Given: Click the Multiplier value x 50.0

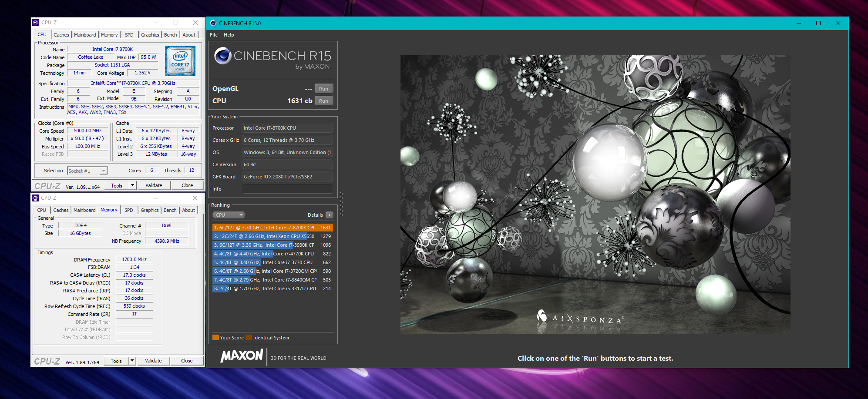Looking at the screenshot, I should [x=87, y=138].
